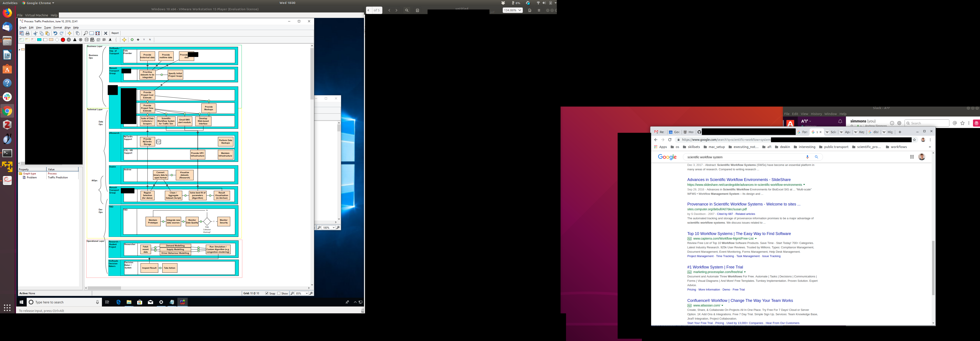The height and width of the screenshot is (341, 980).
Task: Open the 134.86% zoom dropdown
Action: [520, 10]
